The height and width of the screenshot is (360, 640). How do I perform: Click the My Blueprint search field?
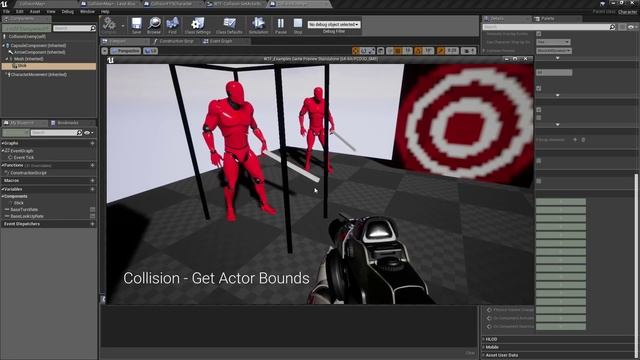point(57,133)
